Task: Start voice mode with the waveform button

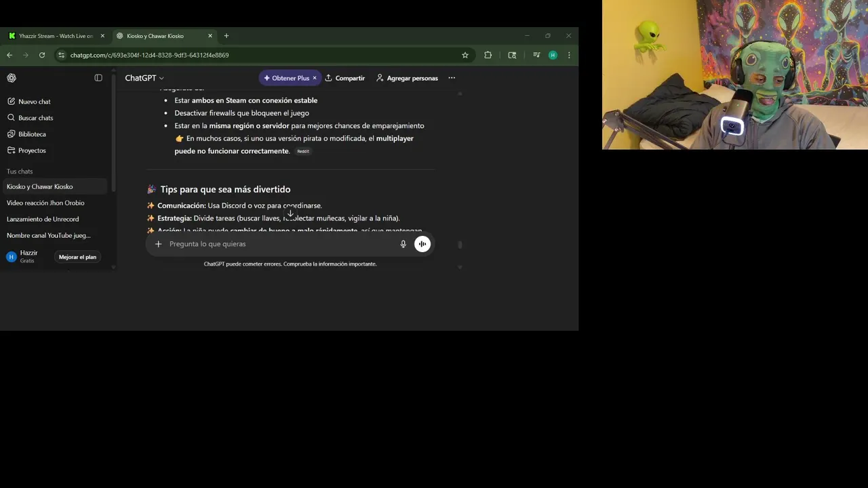Action: click(422, 244)
